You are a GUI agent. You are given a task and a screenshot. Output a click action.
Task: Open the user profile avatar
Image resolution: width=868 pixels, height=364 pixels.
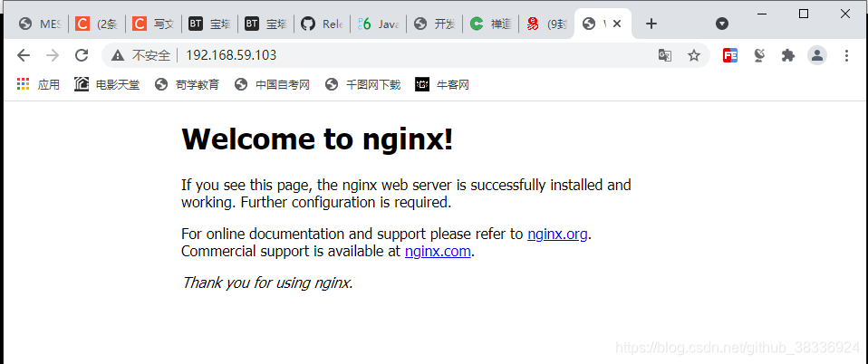pos(817,55)
